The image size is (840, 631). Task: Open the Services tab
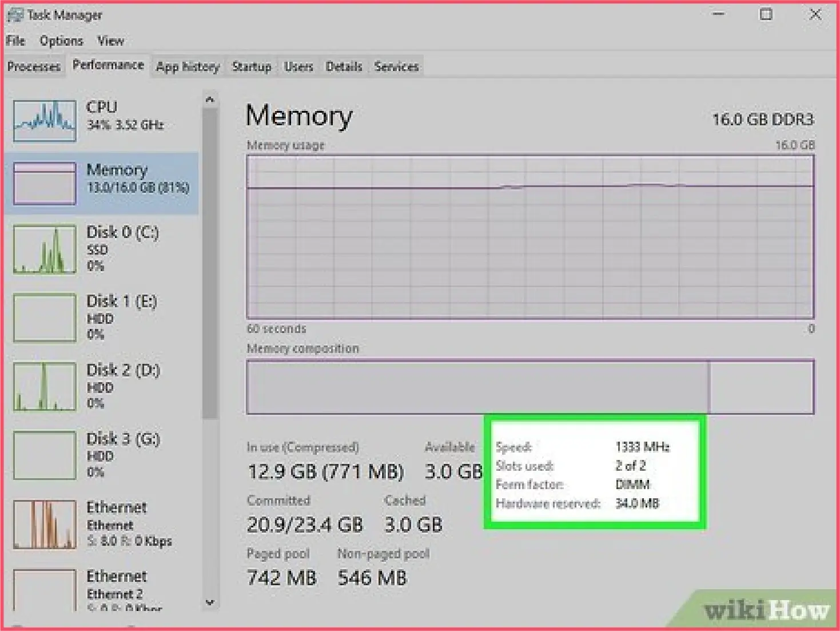click(x=396, y=66)
